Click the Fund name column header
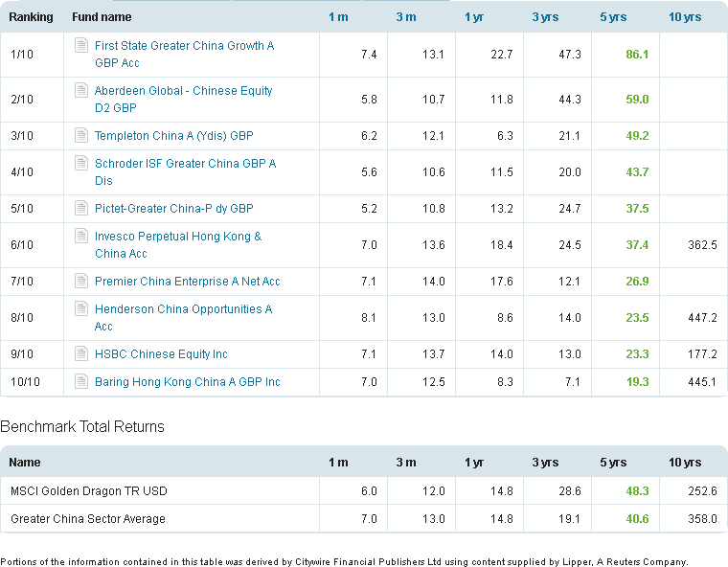 click(102, 17)
